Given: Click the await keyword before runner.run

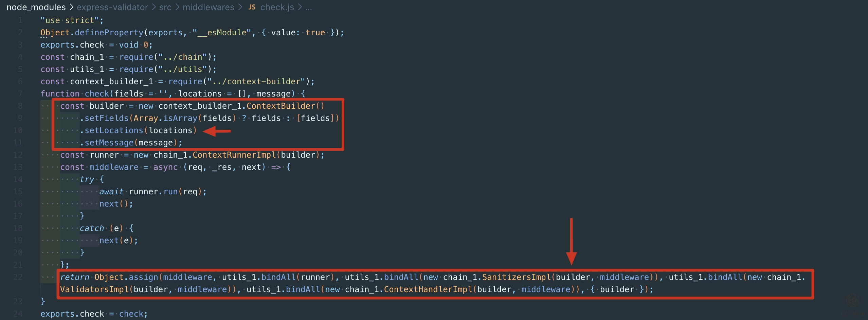Looking at the screenshot, I should [111, 192].
